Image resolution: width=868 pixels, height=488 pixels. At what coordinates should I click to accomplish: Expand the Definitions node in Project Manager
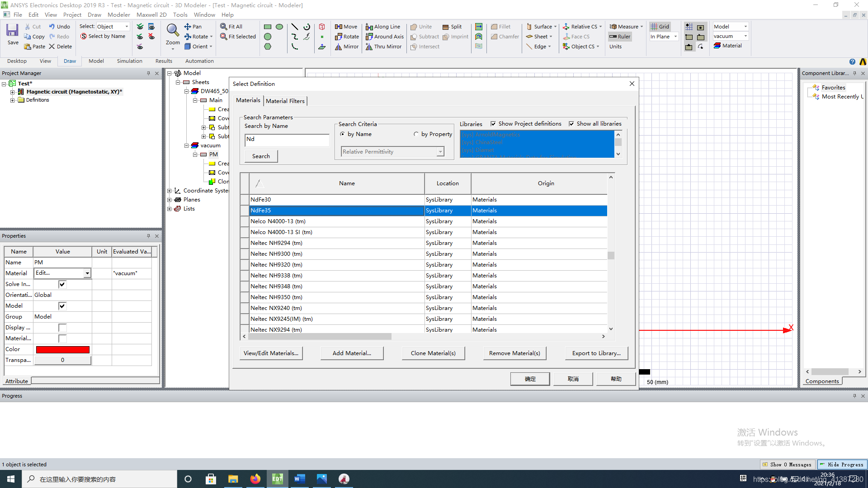13,100
